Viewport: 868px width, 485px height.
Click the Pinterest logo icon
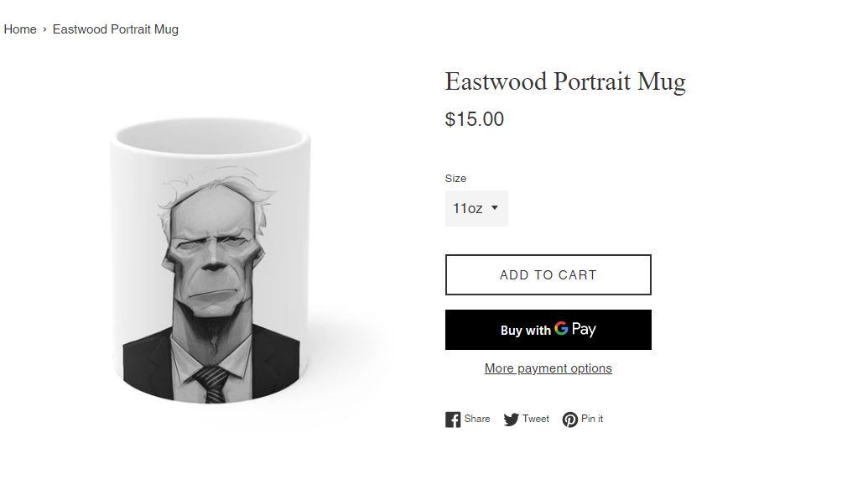[569, 420]
